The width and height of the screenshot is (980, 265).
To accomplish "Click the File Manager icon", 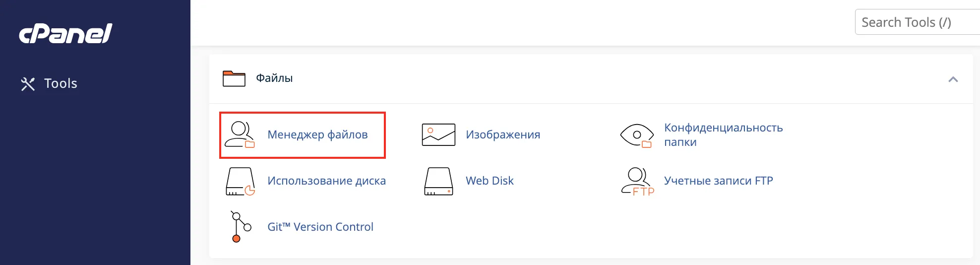I will pyautogui.click(x=240, y=134).
